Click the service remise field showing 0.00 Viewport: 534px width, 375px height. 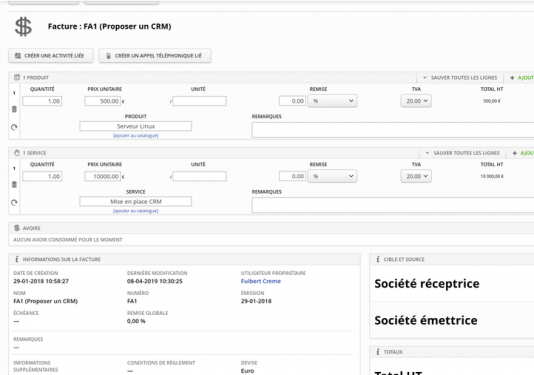293,176
